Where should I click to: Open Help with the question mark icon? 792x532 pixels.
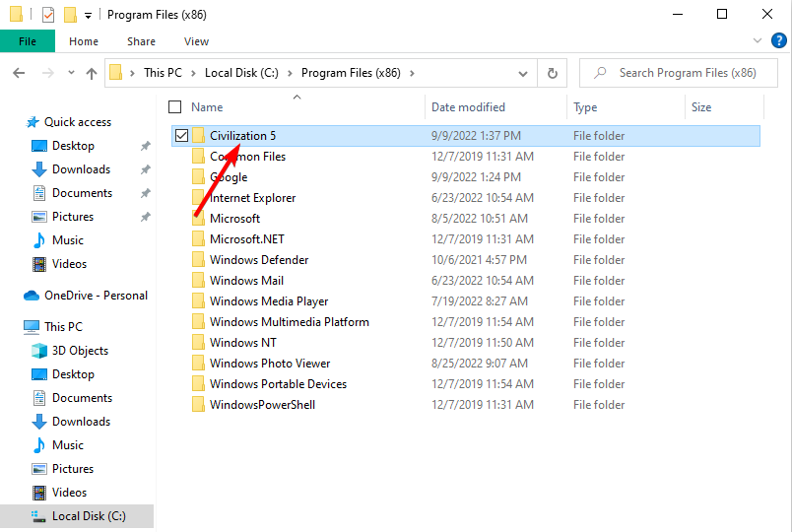click(779, 40)
